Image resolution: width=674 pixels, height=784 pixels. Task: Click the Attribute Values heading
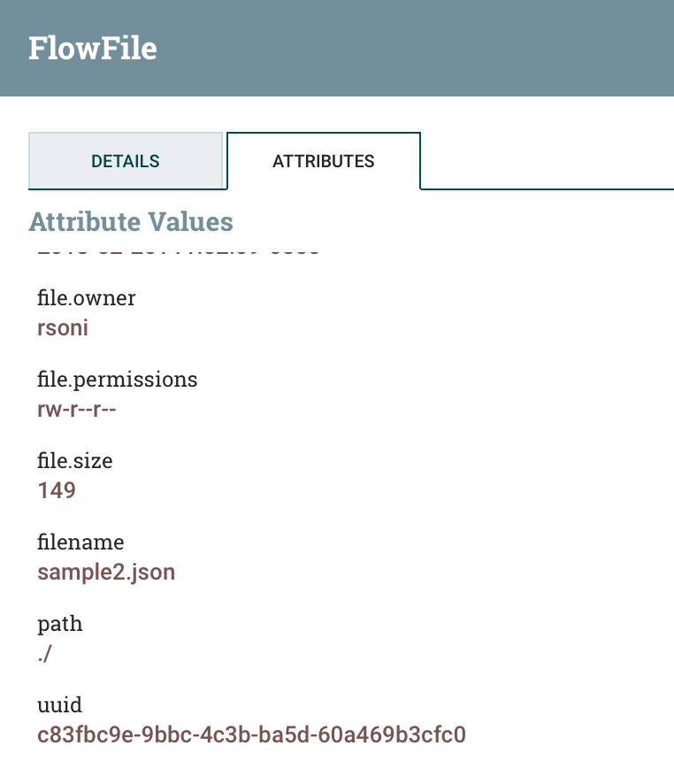(x=131, y=221)
